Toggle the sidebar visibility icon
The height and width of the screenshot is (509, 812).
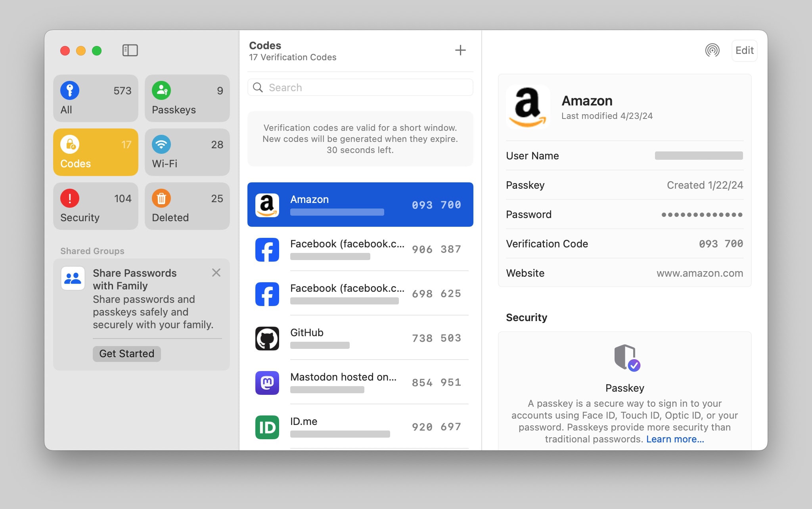(130, 50)
